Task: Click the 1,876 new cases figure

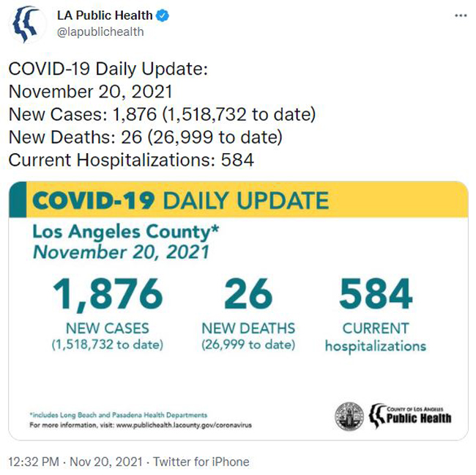Action: pos(108,295)
